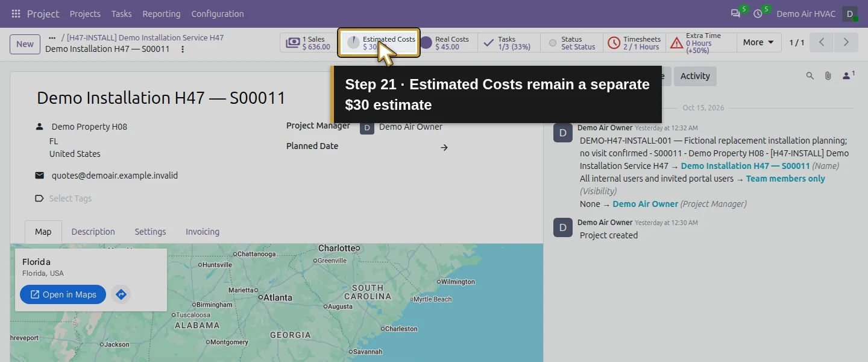Open the Projects menu
Screen dimensions: 868x362
(85, 13)
